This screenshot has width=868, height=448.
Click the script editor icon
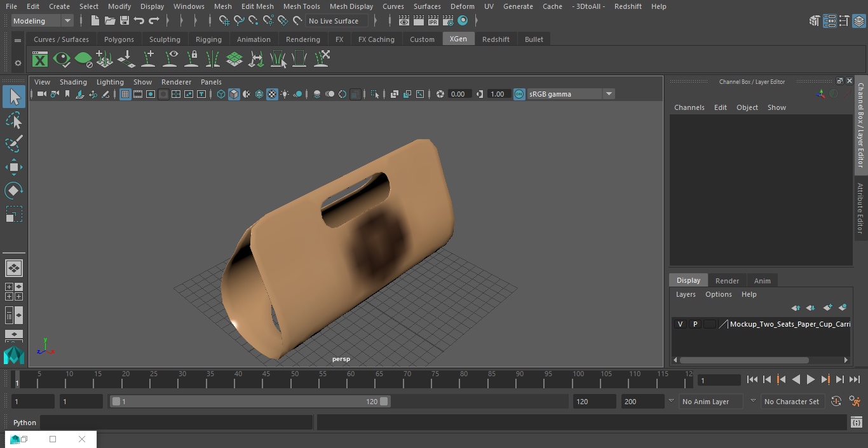tap(856, 423)
